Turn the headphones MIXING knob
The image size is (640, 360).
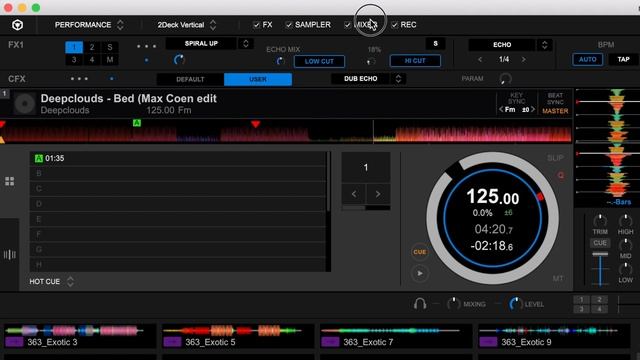453,304
